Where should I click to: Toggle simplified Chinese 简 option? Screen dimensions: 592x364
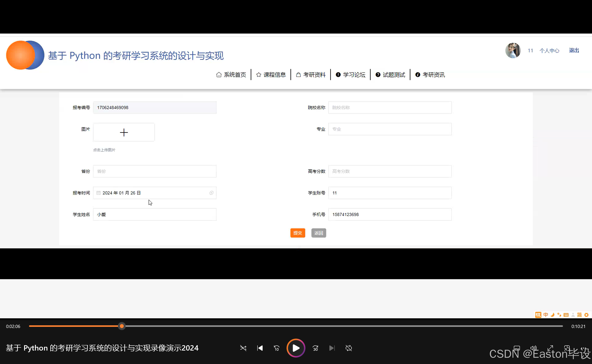click(x=579, y=315)
